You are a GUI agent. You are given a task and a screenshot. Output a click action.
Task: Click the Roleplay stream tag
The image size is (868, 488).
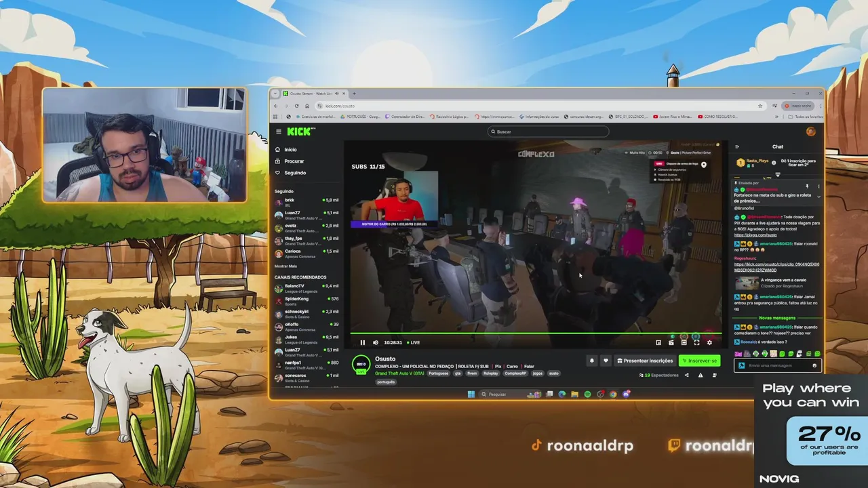point(490,373)
